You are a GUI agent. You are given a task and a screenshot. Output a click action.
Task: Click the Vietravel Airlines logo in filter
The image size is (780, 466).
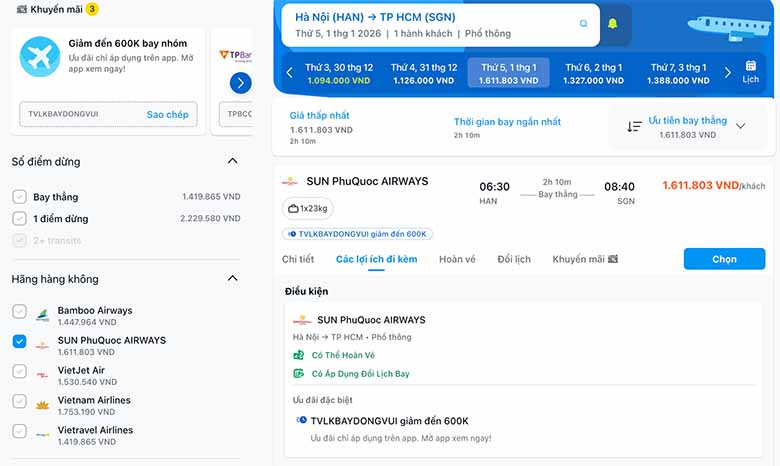[x=43, y=435]
